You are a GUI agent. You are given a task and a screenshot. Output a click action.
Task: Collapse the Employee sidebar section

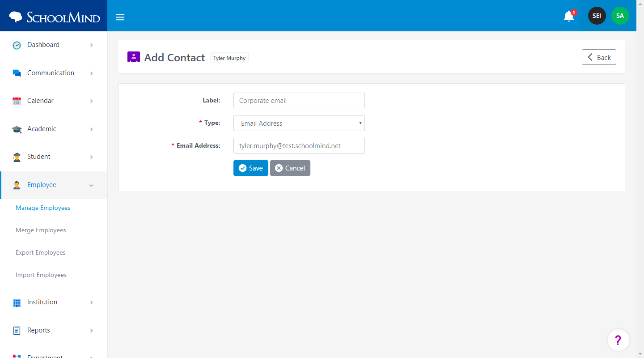[x=91, y=185]
